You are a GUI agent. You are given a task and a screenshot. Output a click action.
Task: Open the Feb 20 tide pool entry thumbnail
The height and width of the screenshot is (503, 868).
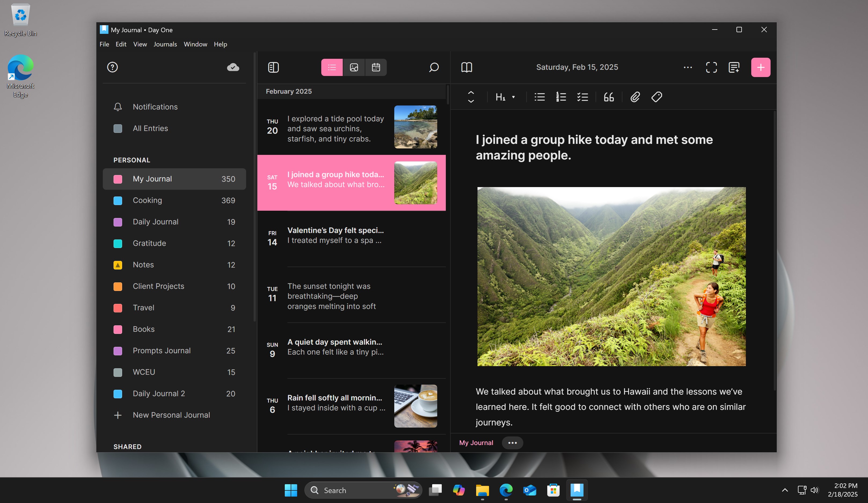pyautogui.click(x=415, y=127)
